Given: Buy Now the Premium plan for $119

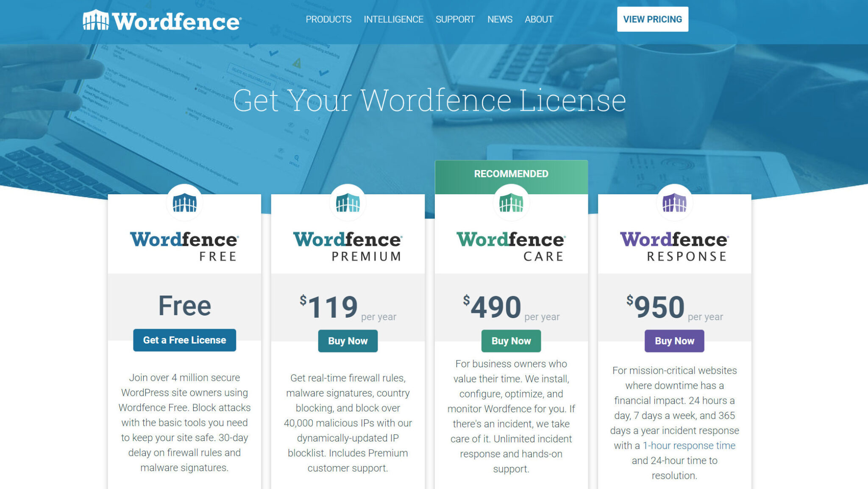Looking at the screenshot, I should click(348, 341).
